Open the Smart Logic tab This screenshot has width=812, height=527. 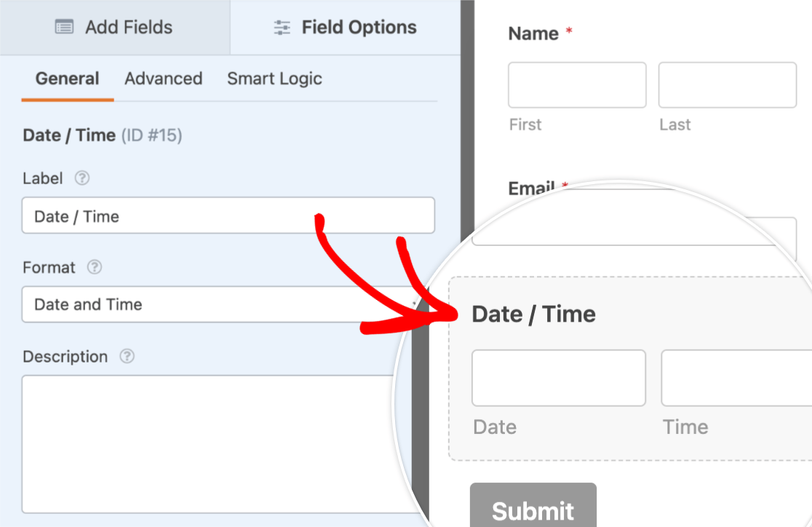pyautogui.click(x=274, y=79)
